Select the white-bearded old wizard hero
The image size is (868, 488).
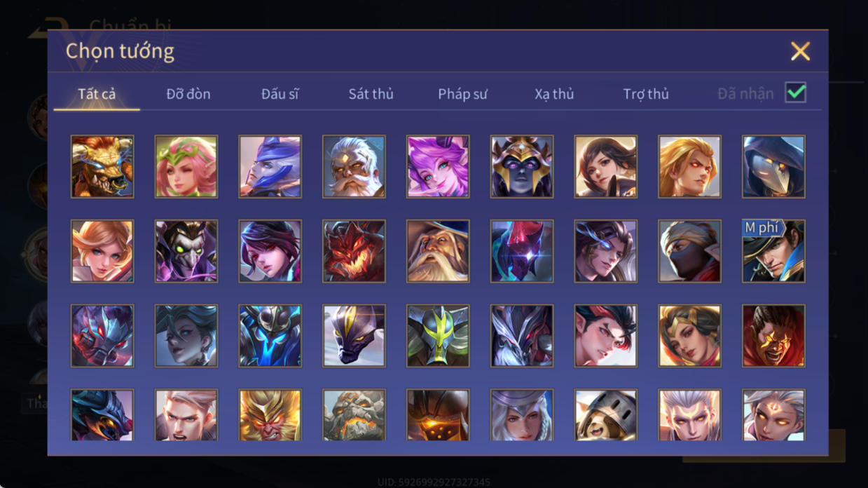(x=438, y=251)
